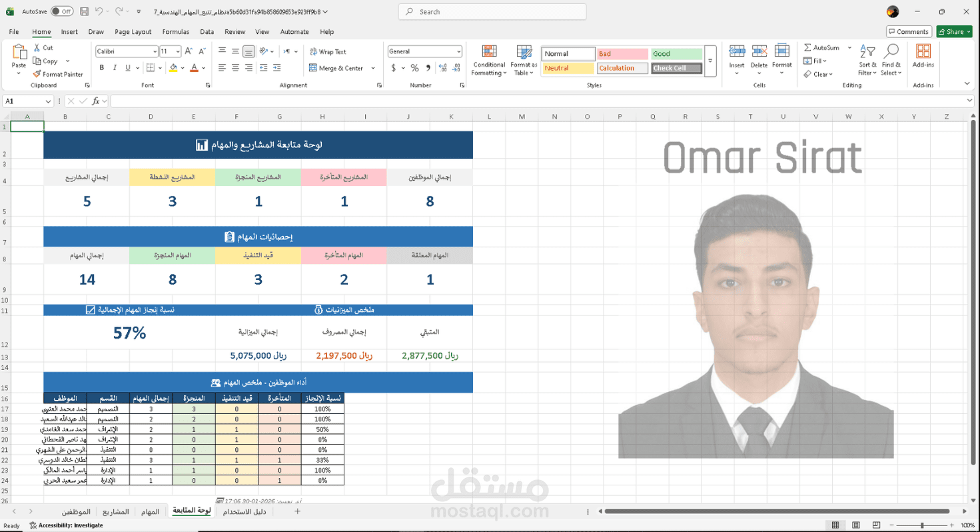Open the File menu

pyautogui.click(x=14, y=31)
